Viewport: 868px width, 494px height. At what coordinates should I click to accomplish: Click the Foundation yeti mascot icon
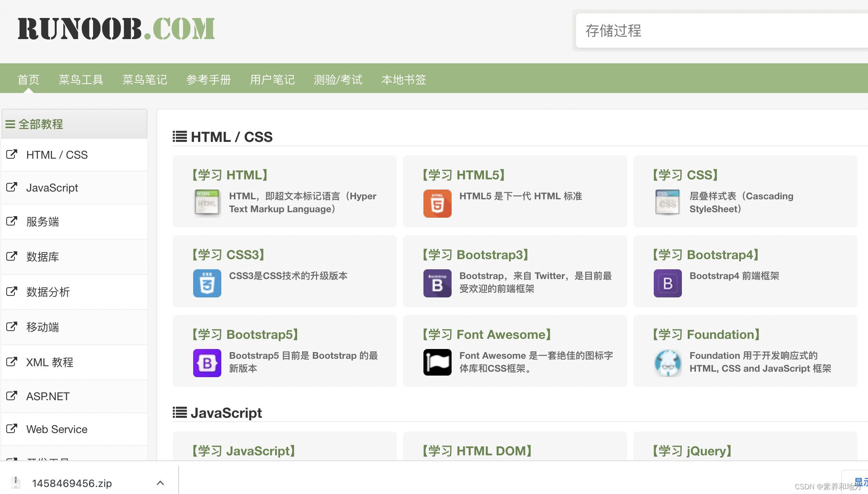(667, 363)
